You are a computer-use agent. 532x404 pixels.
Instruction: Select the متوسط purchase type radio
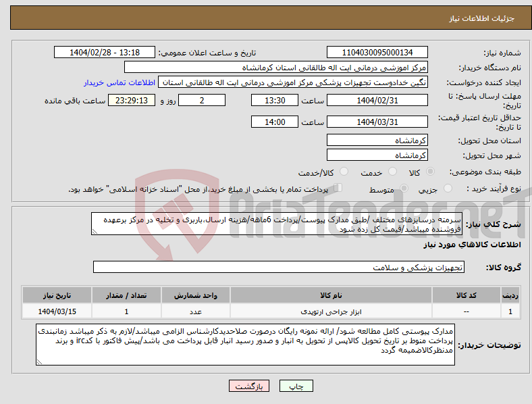click(404, 188)
